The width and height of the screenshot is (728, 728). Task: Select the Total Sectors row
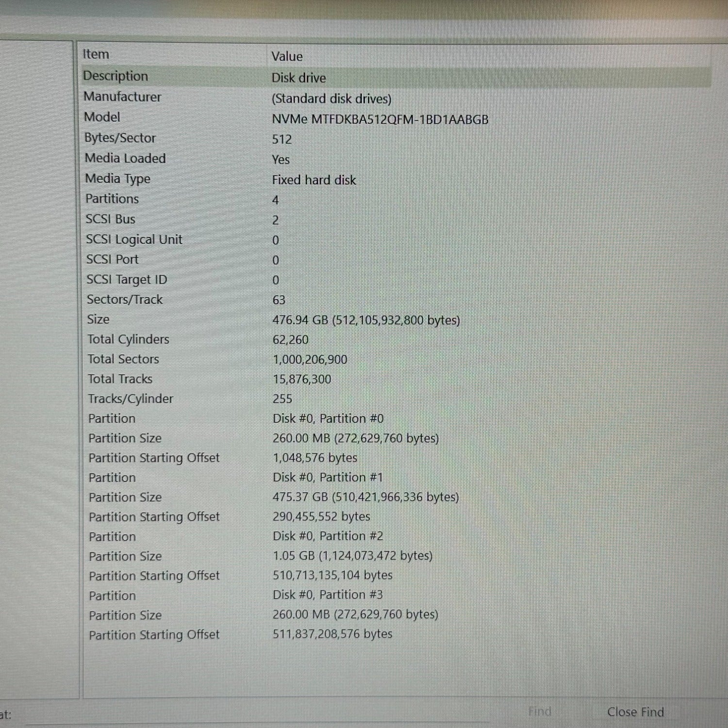coord(123,359)
